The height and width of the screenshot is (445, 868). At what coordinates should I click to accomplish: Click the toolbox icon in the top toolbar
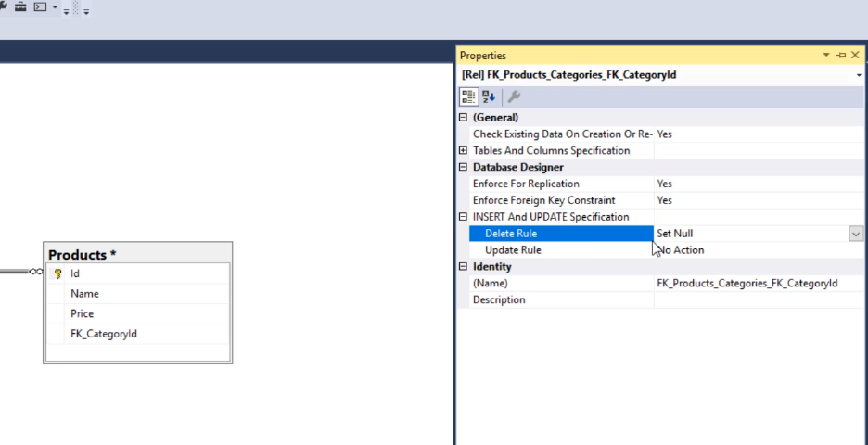pos(20,6)
